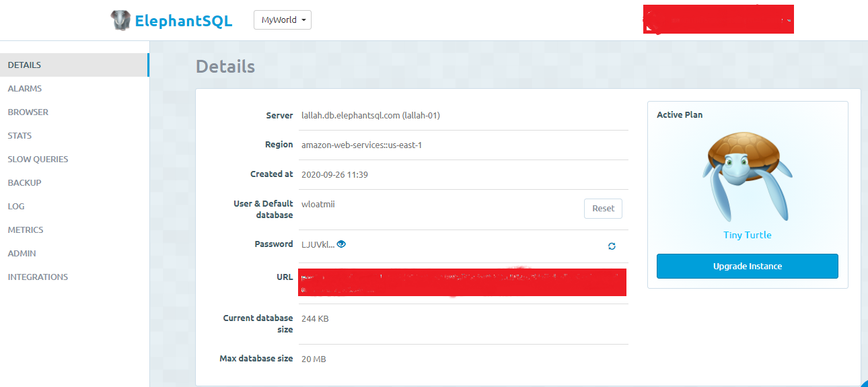This screenshot has width=868, height=387.
Task: Click the ElephantSQL elephant logo icon
Action: pos(120,20)
